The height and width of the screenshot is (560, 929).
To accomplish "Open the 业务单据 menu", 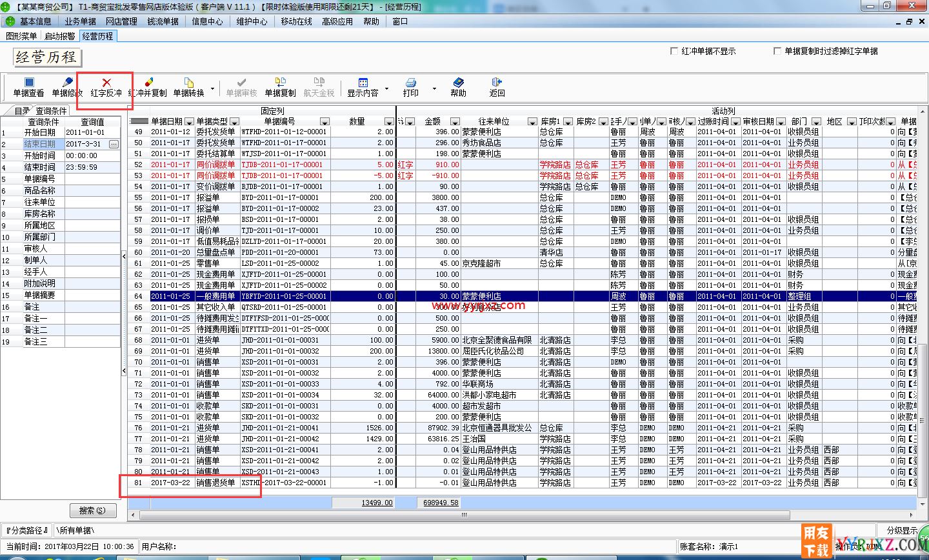I will click(x=80, y=21).
